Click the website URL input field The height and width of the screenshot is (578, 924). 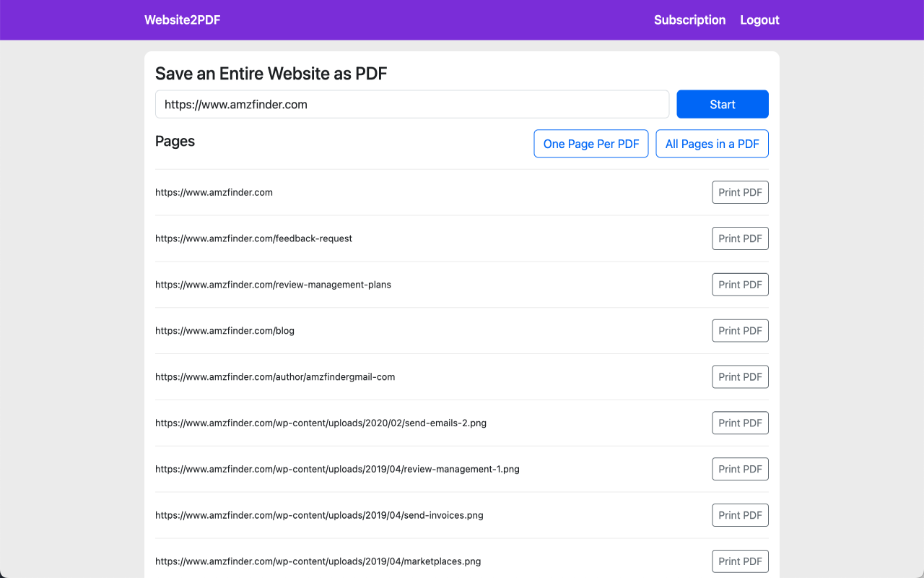[x=411, y=103]
